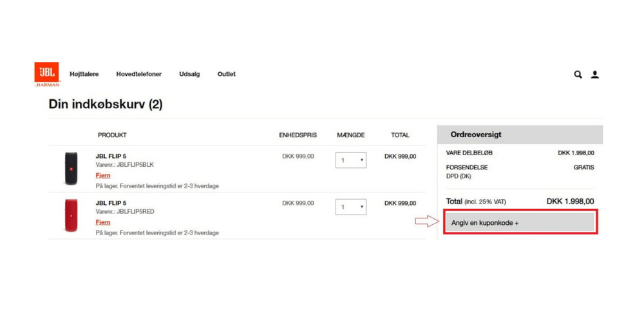Go to the Udsalg section
Image resolution: width=644 pixels, height=322 pixels.
tap(189, 74)
